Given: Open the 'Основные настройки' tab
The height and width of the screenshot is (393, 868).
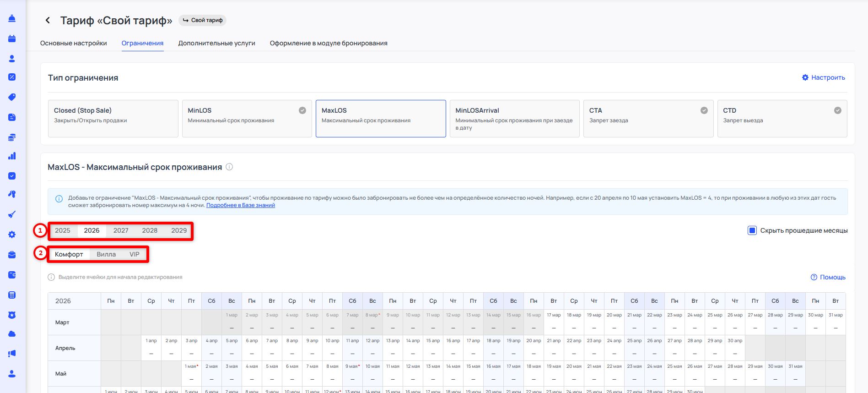Looking at the screenshot, I should point(74,43).
